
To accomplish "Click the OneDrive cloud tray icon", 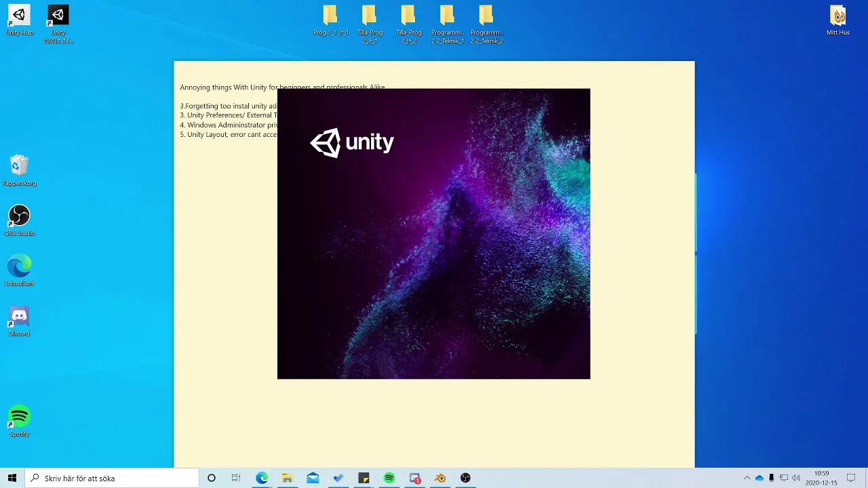I will [759, 478].
